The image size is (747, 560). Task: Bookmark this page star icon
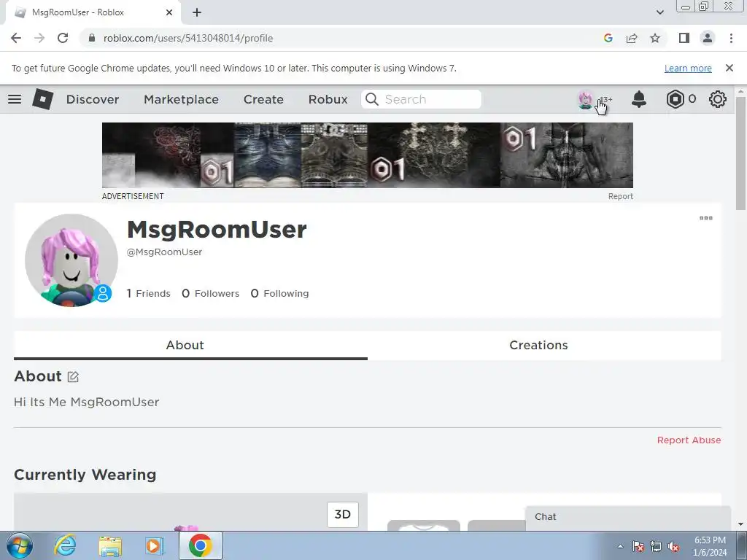click(655, 38)
